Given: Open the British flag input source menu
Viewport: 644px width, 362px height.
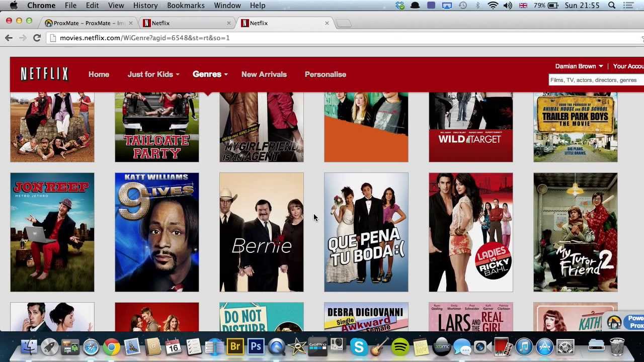Looking at the screenshot, I should (x=523, y=6).
